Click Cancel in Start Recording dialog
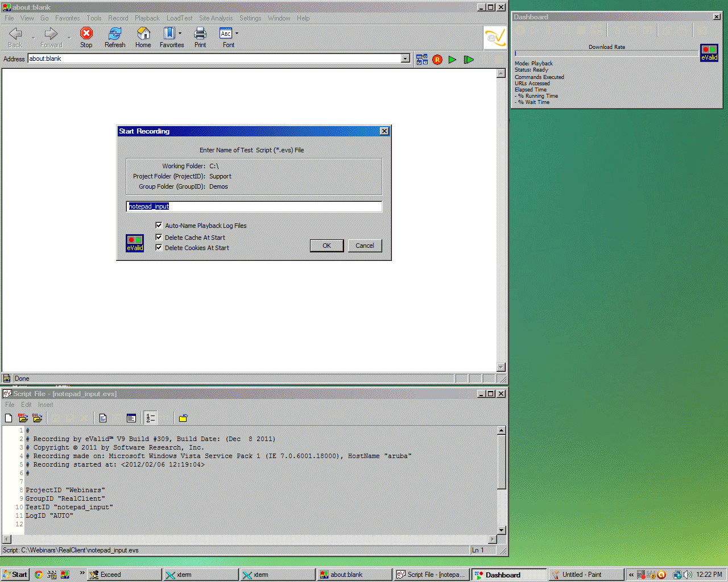728x582 pixels. 365,246
